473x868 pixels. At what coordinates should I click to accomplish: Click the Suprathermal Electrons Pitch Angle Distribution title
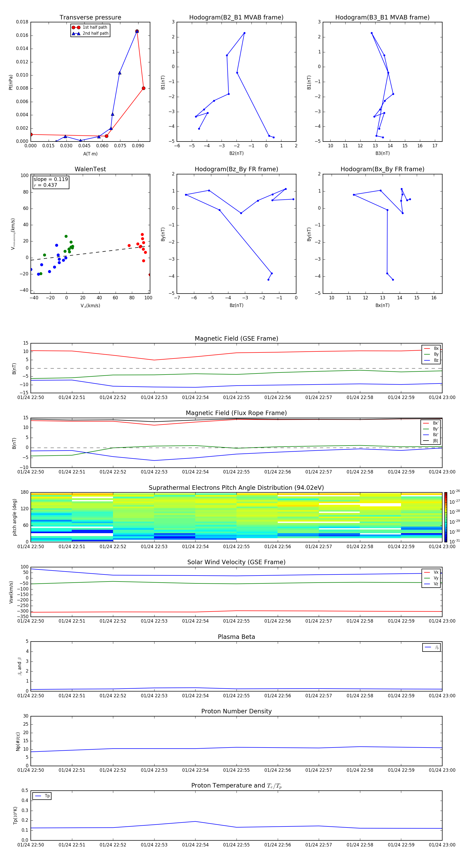click(x=236, y=488)
